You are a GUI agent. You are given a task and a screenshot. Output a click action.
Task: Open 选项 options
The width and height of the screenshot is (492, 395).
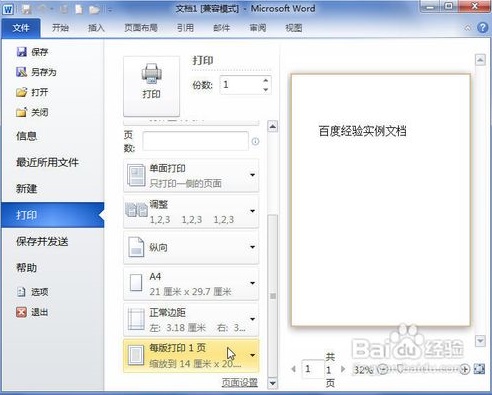click(x=32, y=292)
